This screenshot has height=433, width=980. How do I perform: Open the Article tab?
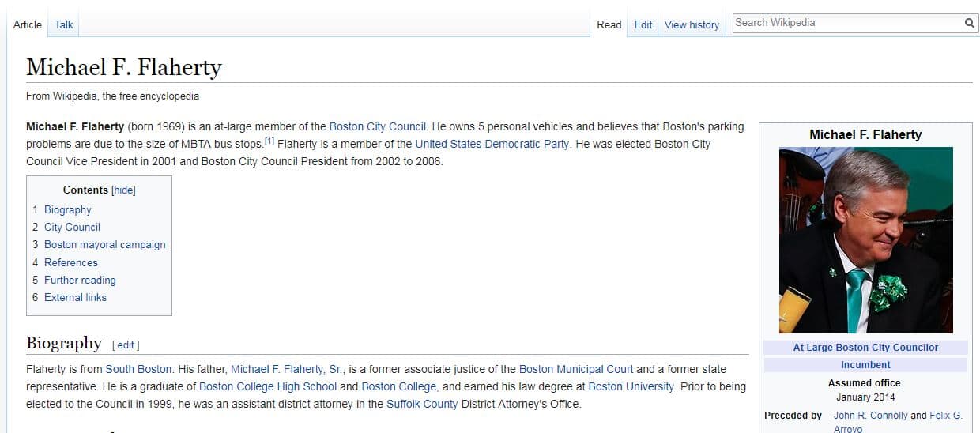pyautogui.click(x=28, y=24)
